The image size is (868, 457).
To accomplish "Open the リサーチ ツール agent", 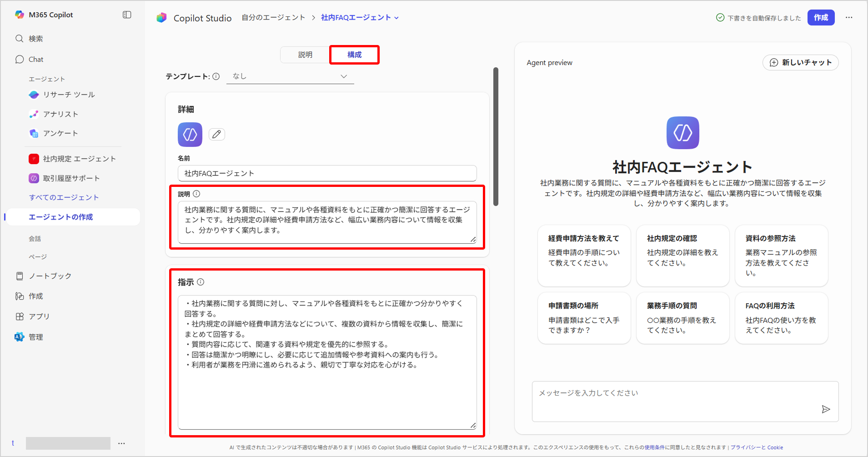I will point(69,95).
